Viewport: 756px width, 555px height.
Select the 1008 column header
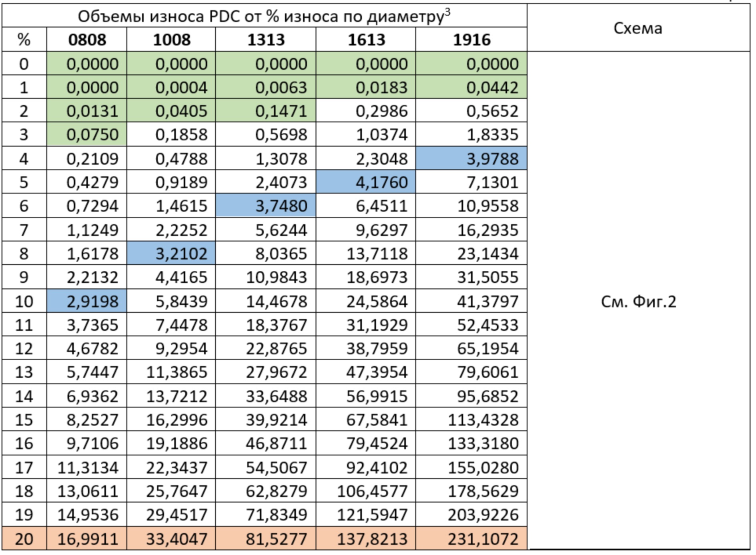(x=172, y=40)
